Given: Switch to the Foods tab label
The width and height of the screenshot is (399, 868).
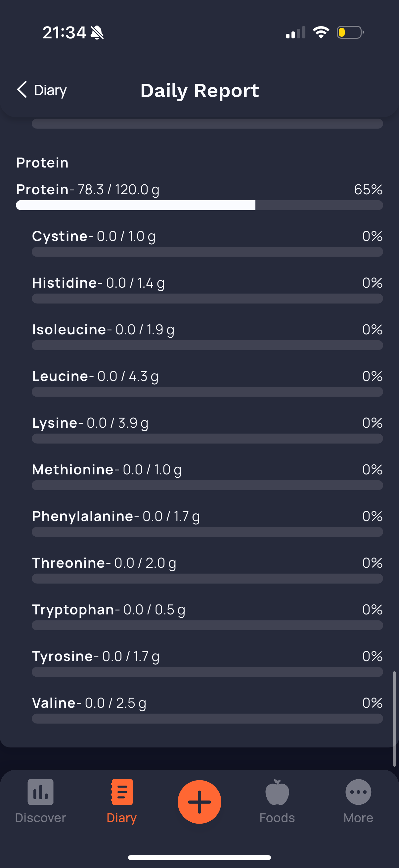Looking at the screenshot, I should pyautogui.click(x=277, y=818).
